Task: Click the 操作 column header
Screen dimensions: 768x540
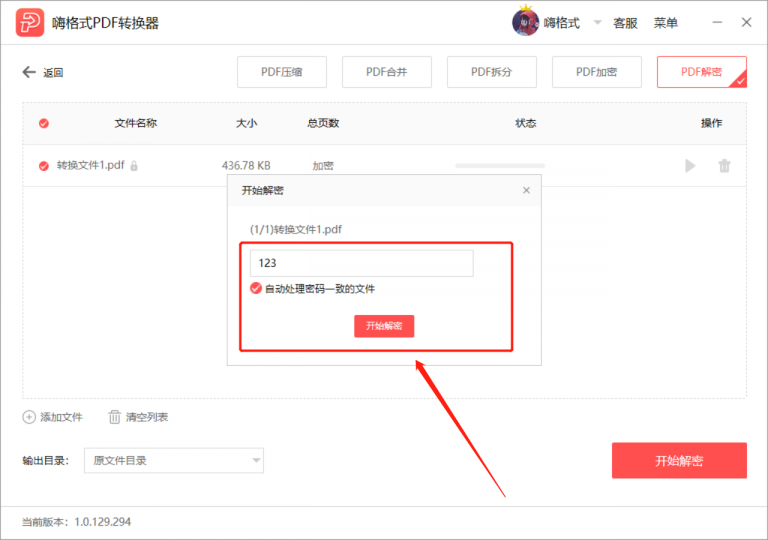Action: [x=712, y=123]
